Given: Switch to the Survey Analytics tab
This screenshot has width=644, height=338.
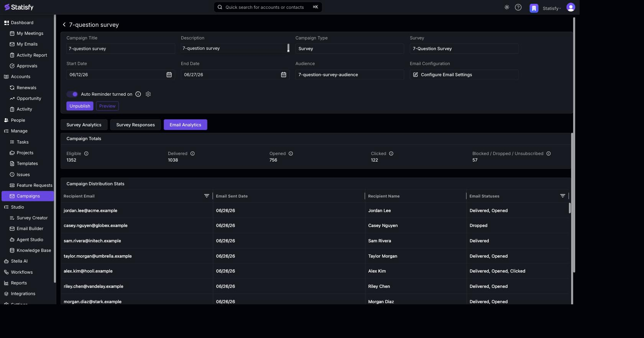Looking at the screenshot, I should 84,125.
